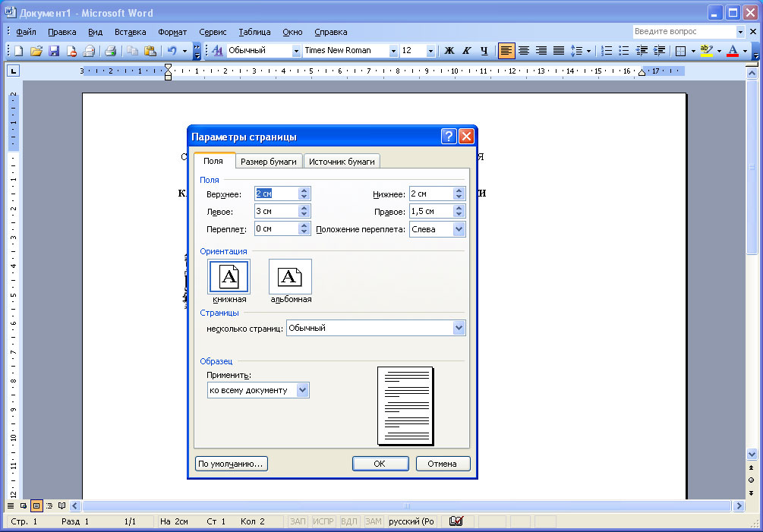Toggle ЗАП macro recording in status bar

tap(298, 521)
